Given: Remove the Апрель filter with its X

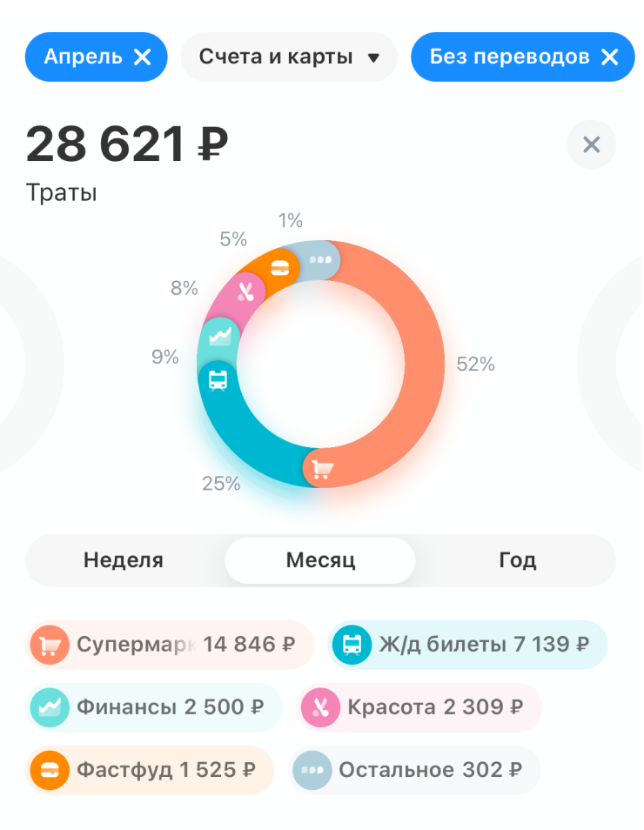Looking at the screenshot, I should 143,57.
